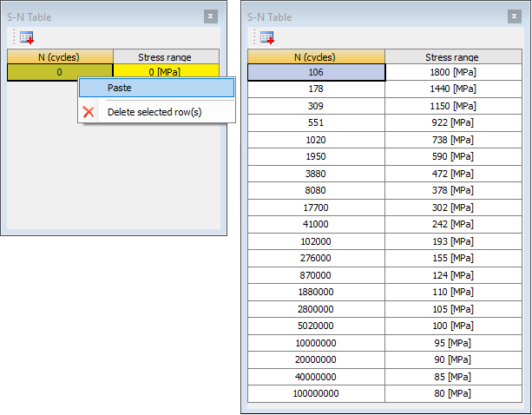Choose Delete selected row(s) menu entry
The width and height of the screenshot is (532, 415).
point(156,112)
